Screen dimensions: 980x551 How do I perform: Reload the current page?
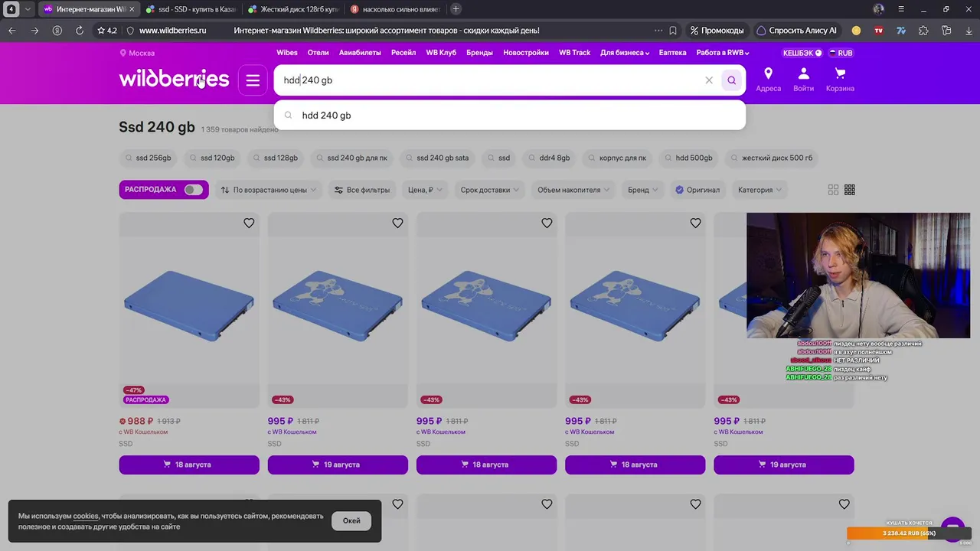80,31
